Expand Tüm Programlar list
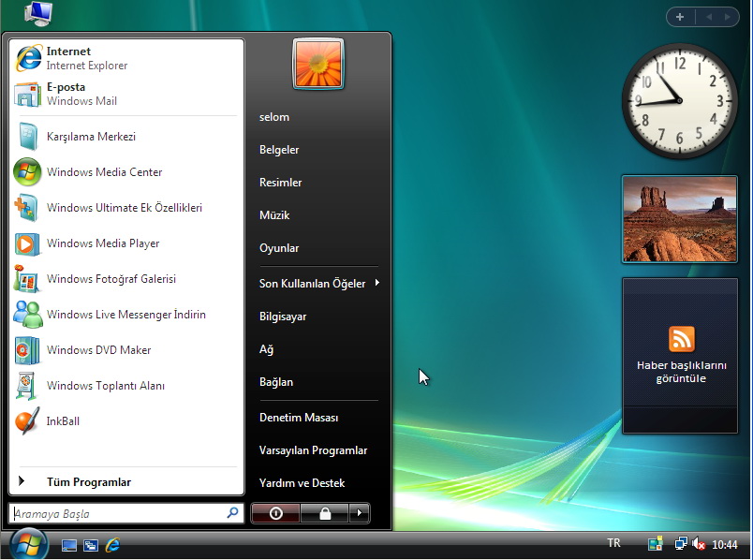 click(126, 481)
